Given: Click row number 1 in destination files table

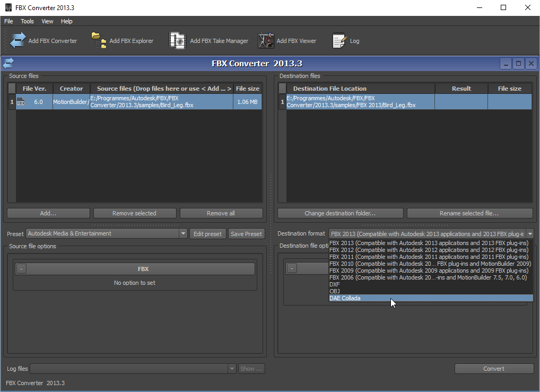Looking at the screenshot, I should 282,102.
